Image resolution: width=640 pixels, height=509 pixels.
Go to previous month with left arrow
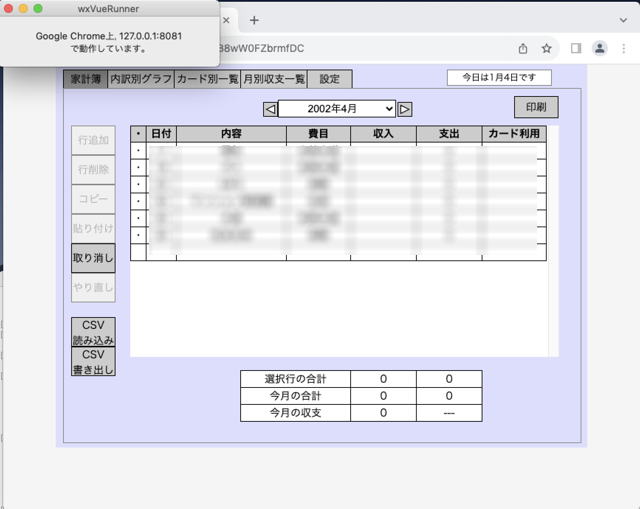tap(270, 109)
